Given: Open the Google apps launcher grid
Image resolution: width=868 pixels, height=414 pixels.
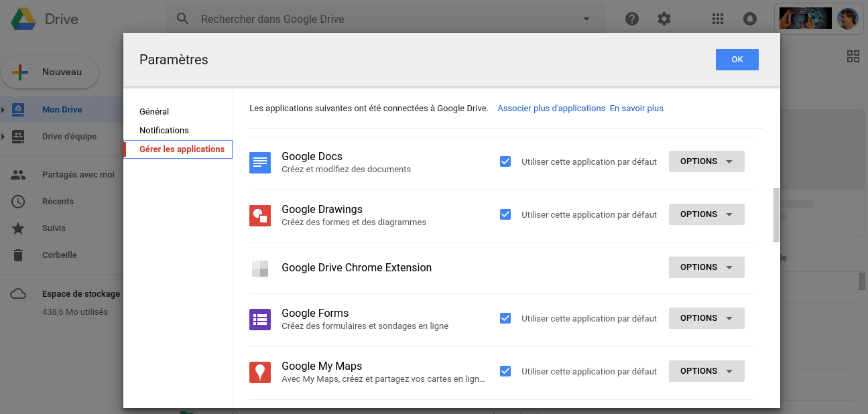Looking at the screenshot, I should coord(717,19).
